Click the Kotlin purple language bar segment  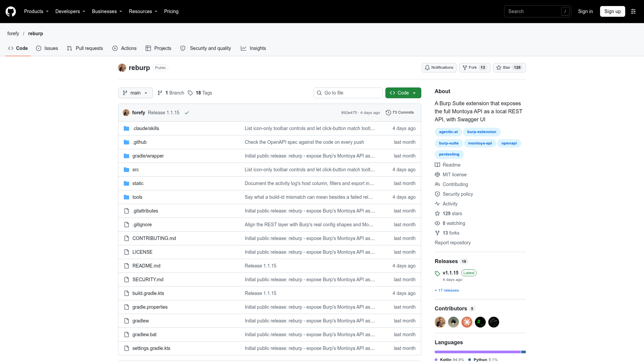(478, 352)
